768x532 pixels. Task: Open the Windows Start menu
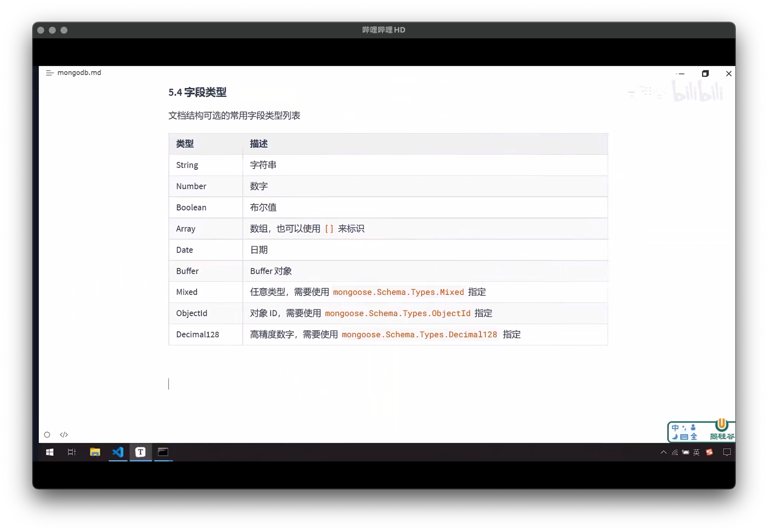click(x=49, y=452)
